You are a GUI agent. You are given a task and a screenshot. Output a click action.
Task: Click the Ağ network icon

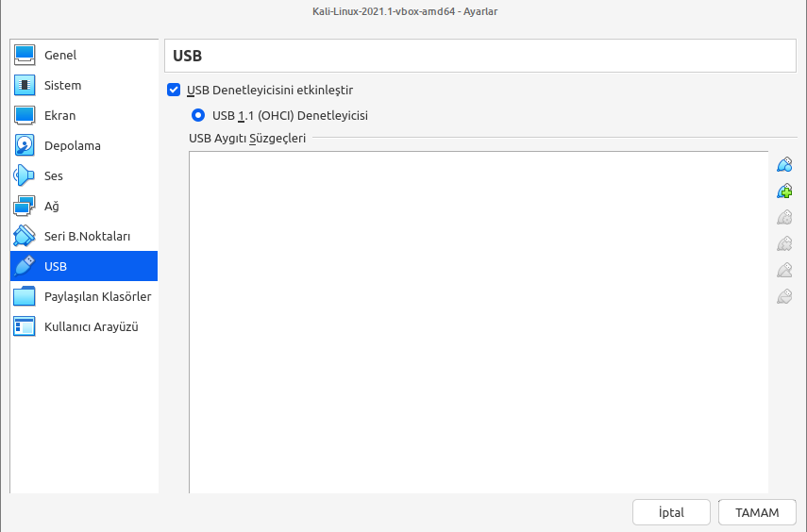click(25, 206)
